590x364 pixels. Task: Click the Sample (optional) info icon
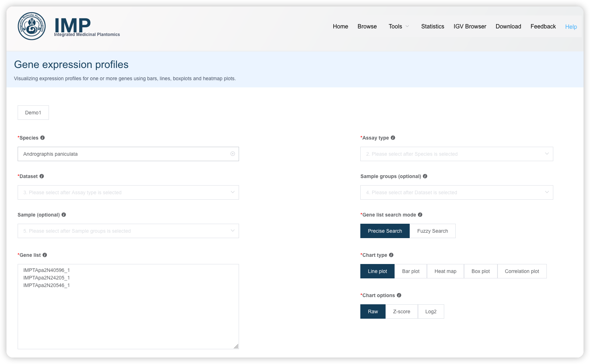(x=64, y=215)
